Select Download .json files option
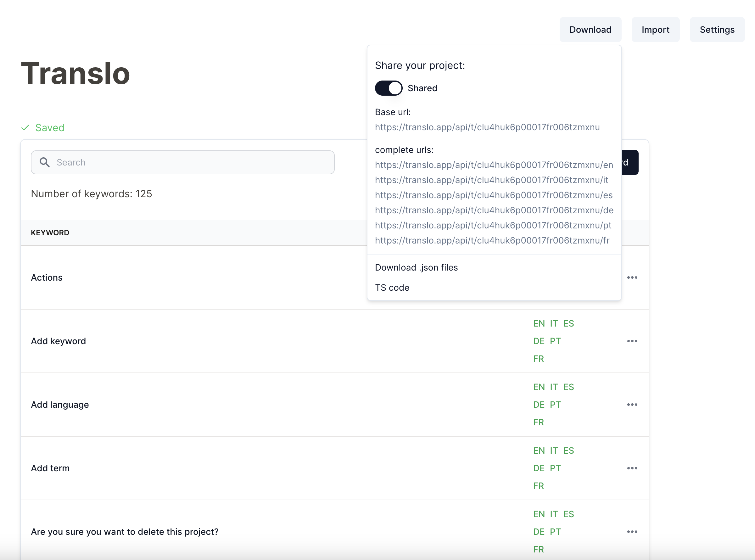755x560 pixels. point(416,267)
